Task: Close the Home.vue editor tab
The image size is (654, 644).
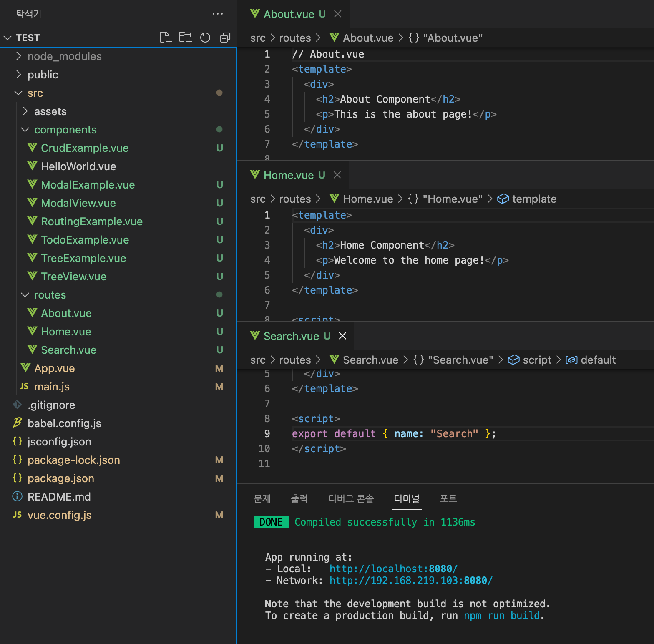Action: pyautogui.click(x=337, y=175)
